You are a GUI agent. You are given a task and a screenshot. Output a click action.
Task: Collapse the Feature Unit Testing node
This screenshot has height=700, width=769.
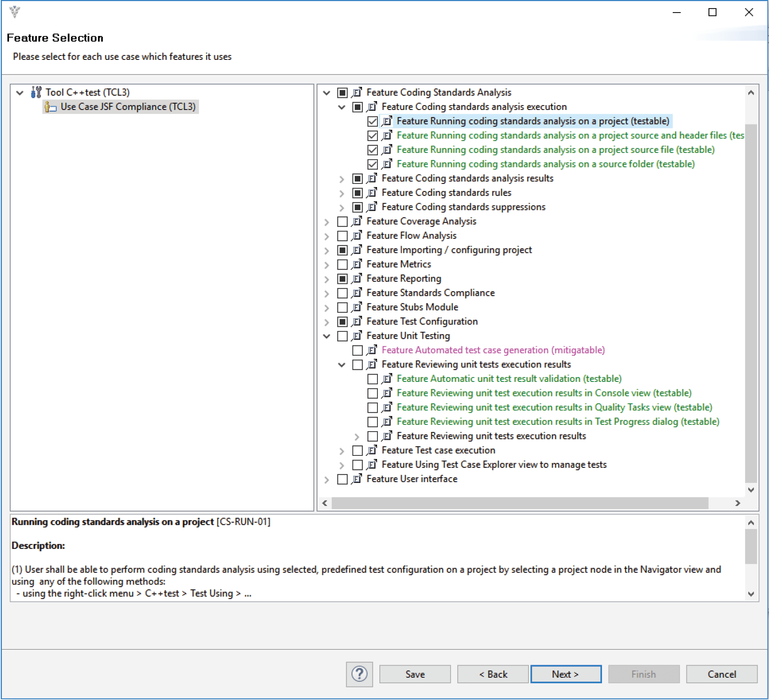pyautogui.click(x=326, y=335)
